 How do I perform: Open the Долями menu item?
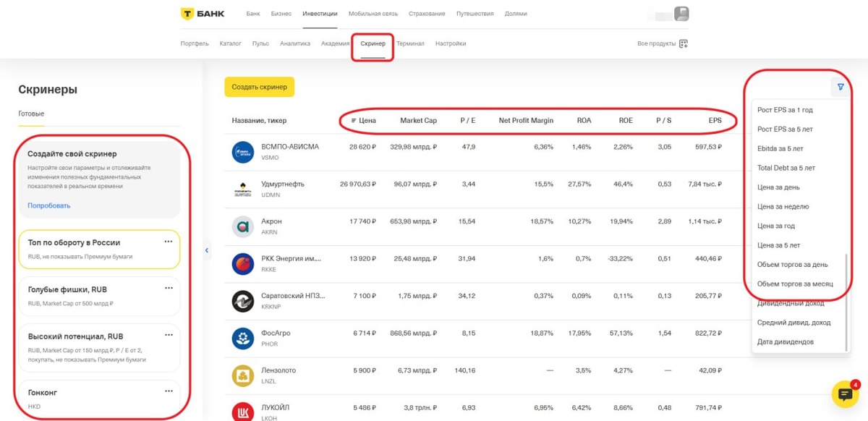click(x=516, y=14)
